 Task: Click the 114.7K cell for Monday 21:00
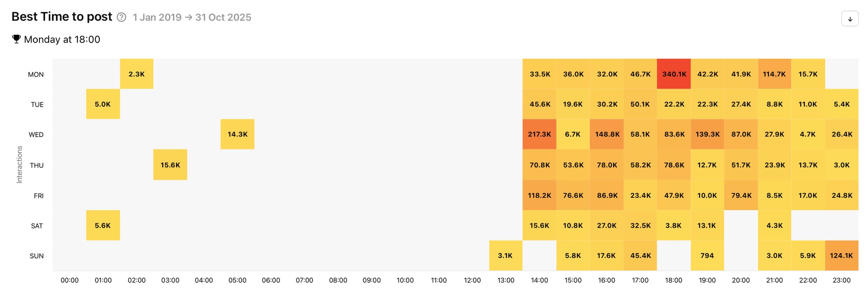775,74
